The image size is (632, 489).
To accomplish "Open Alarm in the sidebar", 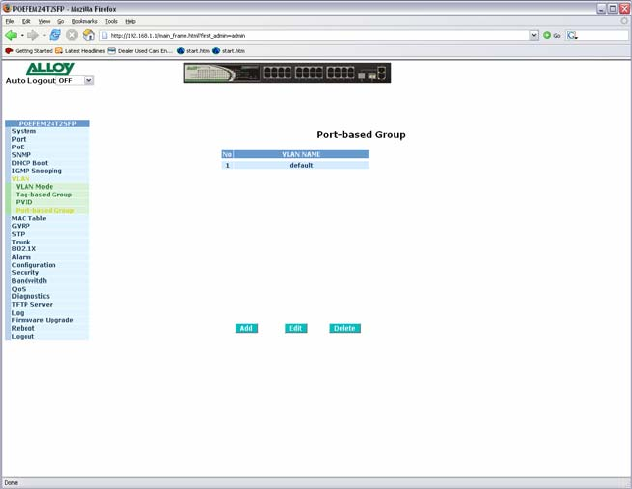I will pyautogui.click(x=21, y=257).
